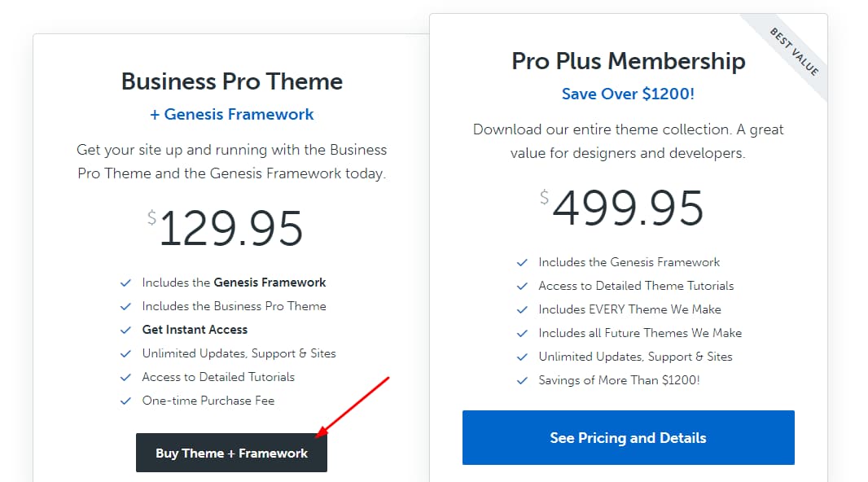868x482 pixels.
Task: Click the checkmark next to Get Instant Access
Action: 125,329
